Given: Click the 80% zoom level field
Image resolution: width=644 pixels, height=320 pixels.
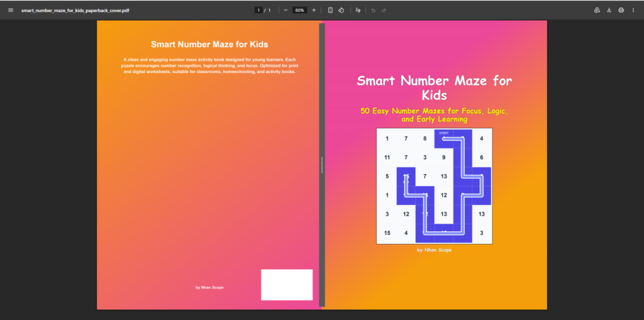Looking at the screenshot, I should point(299,10).
